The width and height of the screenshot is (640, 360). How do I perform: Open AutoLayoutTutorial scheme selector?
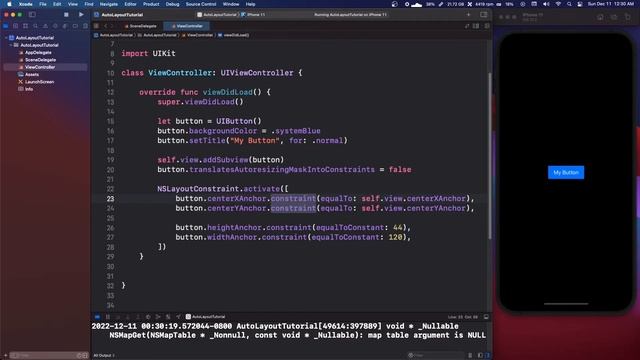click(217, 15)
